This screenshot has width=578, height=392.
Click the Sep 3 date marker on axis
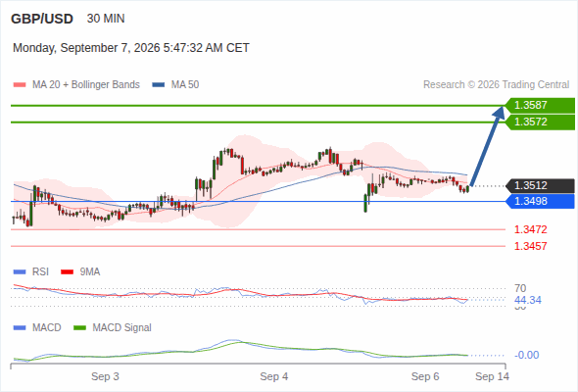[x=105, y=376]
